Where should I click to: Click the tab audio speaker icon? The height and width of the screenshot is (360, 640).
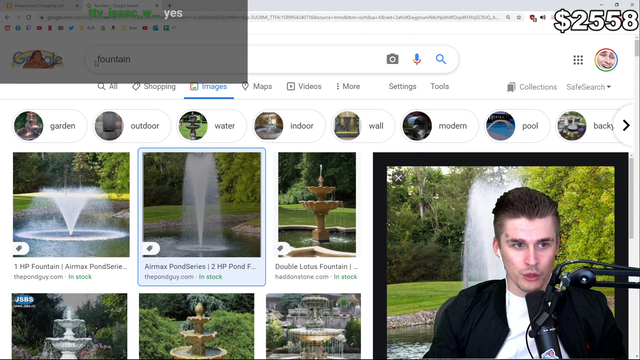(x=543, y=18)
